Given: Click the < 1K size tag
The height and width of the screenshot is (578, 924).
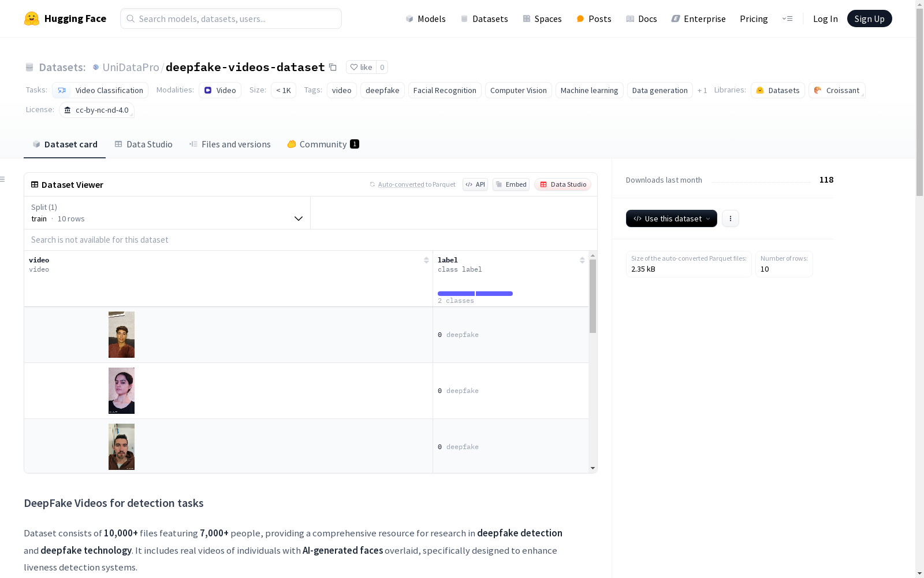Looking at the screenshot, I should pyautogui.click(x=284, y=90).
